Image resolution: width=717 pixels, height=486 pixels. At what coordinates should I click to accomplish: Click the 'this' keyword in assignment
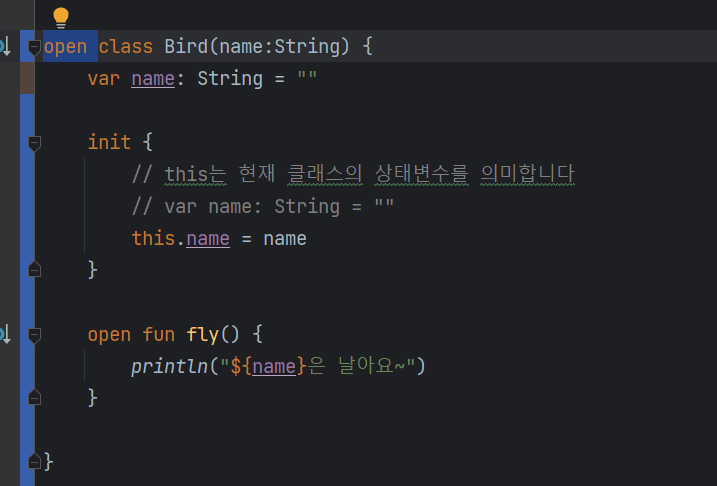point(153,239)
